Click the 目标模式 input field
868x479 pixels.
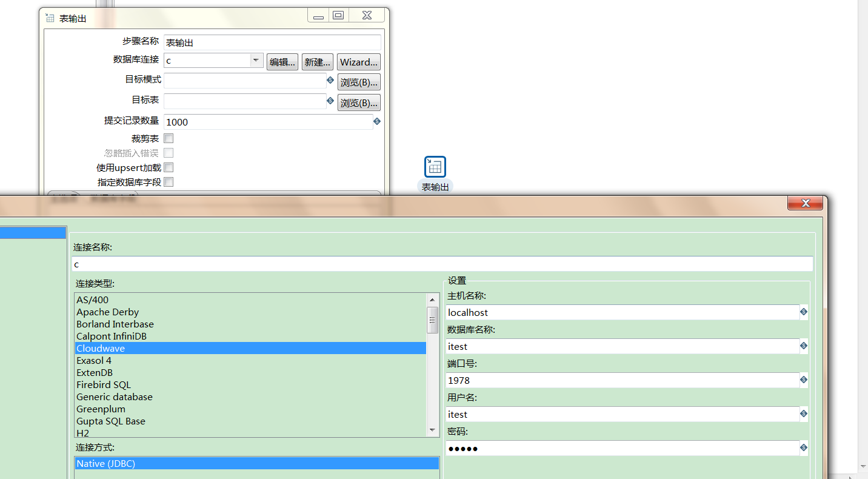[x=245, y=81]
